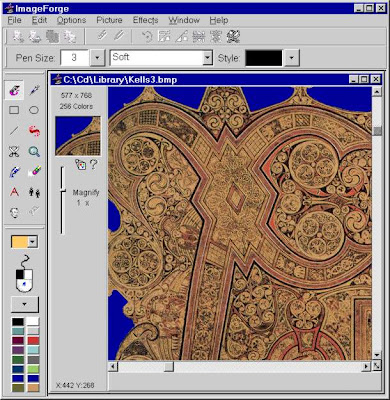Pick the dark green palette swatch
The height and width of the screenshot is (400, 390).
pyautogui.click(x=18, y=360)
